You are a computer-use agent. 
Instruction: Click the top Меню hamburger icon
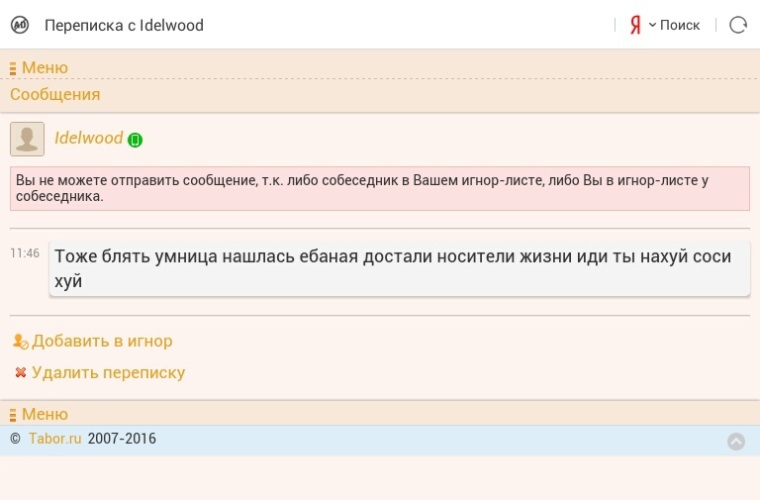point(13,68)
